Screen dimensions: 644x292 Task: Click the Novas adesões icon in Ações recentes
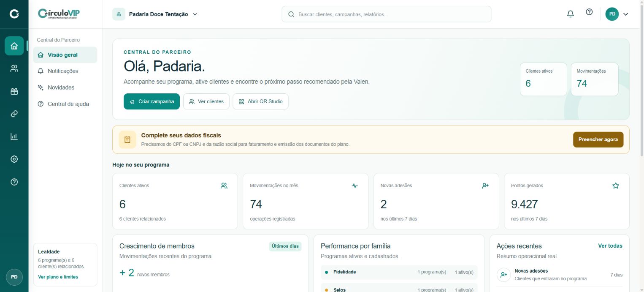pyautogui.click(x=504, y=275)
